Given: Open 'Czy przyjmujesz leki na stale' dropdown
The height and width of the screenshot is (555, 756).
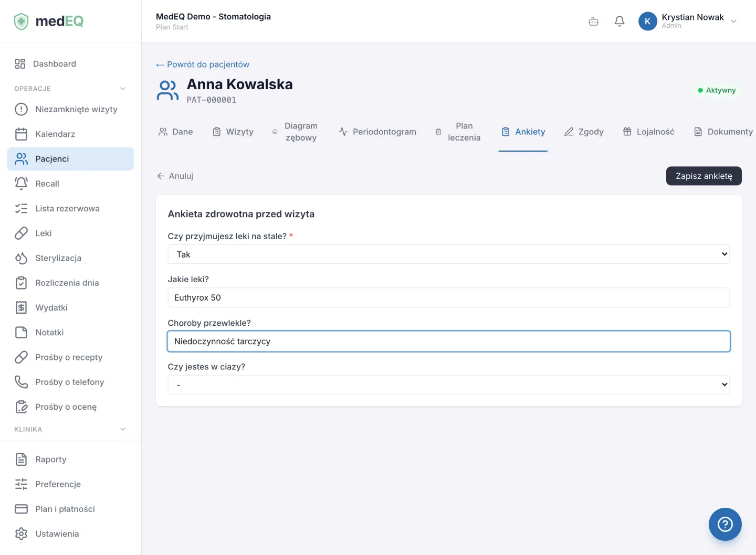Looking at the screenshot, I should point(449,254).
